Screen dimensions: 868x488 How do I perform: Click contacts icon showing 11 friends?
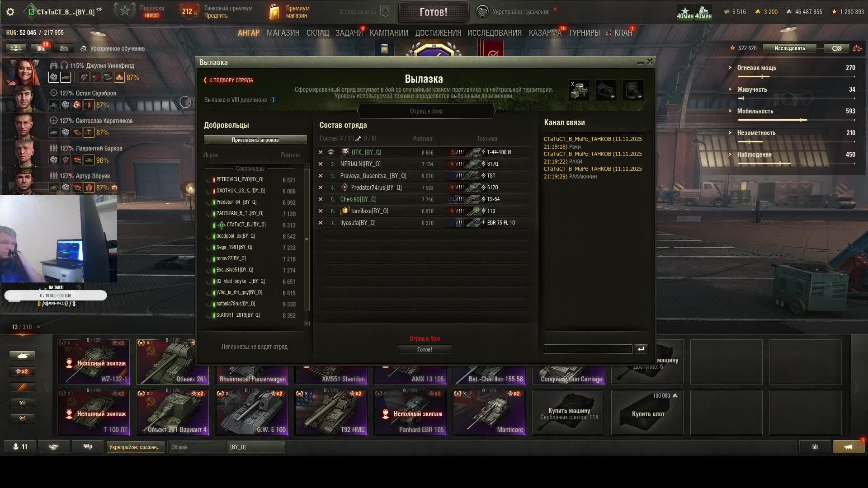[20, 447]
